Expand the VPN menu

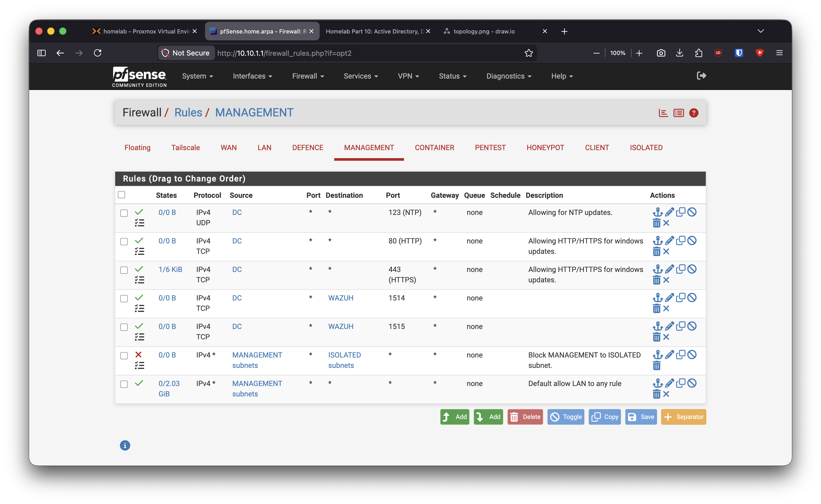tap(408, 76)
